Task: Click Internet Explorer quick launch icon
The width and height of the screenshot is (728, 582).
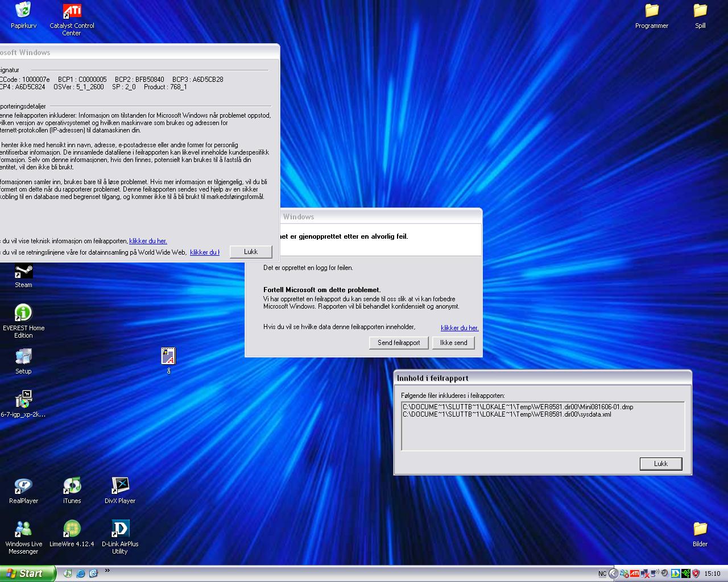Action: click(x=81, y=573)
